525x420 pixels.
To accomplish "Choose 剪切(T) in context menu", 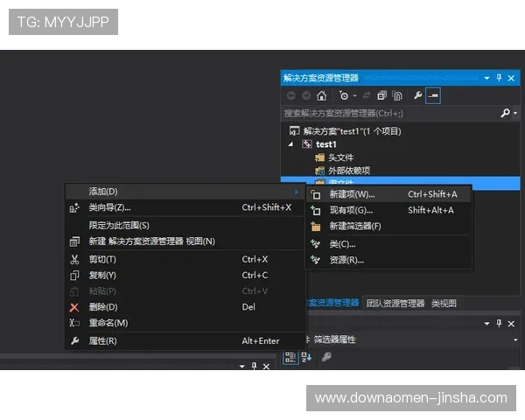I will pyautogui.click(x=185, y=260).
